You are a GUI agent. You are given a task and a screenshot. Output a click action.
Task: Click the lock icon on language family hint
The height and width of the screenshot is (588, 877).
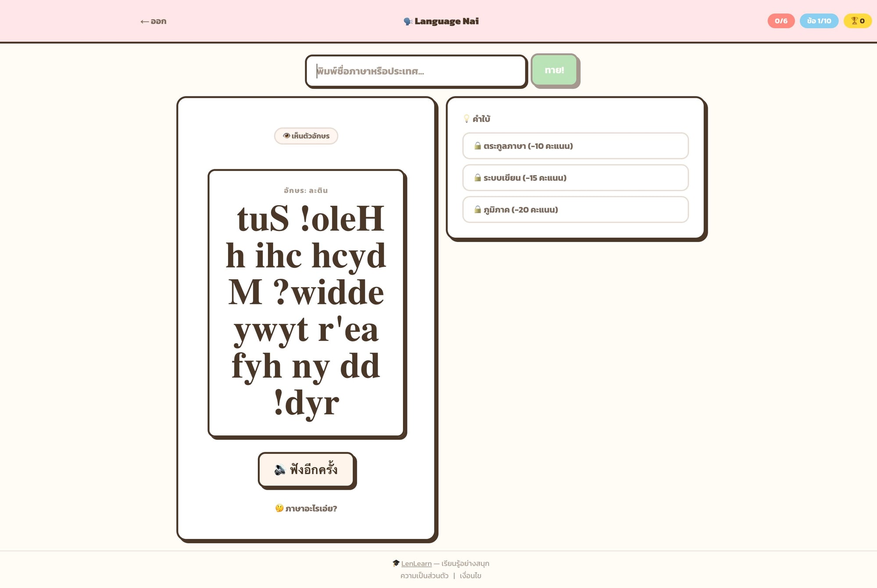coord(478,146)
